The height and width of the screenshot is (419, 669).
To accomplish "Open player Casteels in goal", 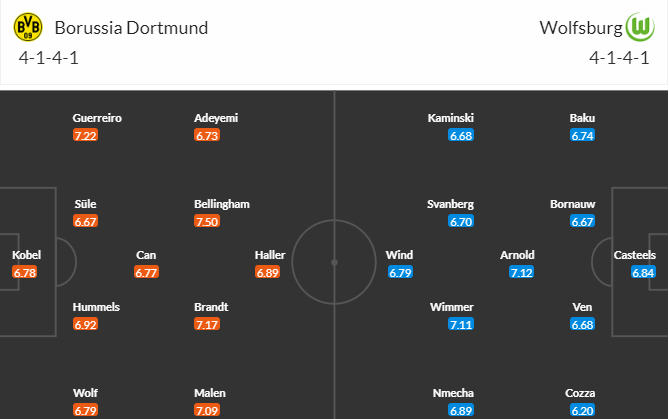I will [634, 255].
